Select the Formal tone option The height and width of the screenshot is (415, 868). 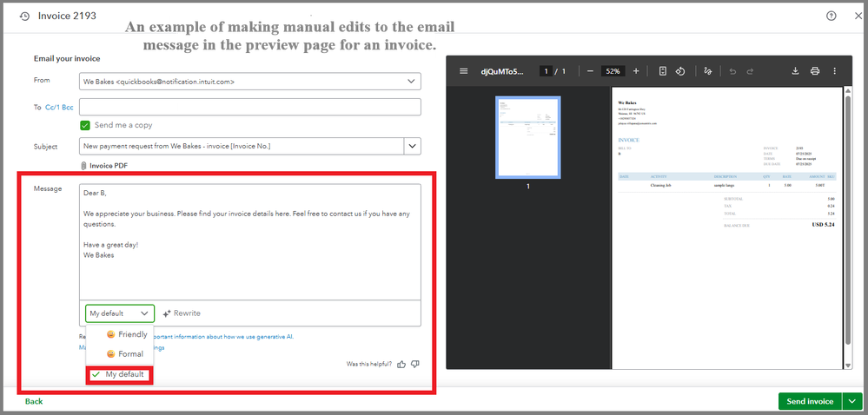pyautogui.click(x=125, y=353)
